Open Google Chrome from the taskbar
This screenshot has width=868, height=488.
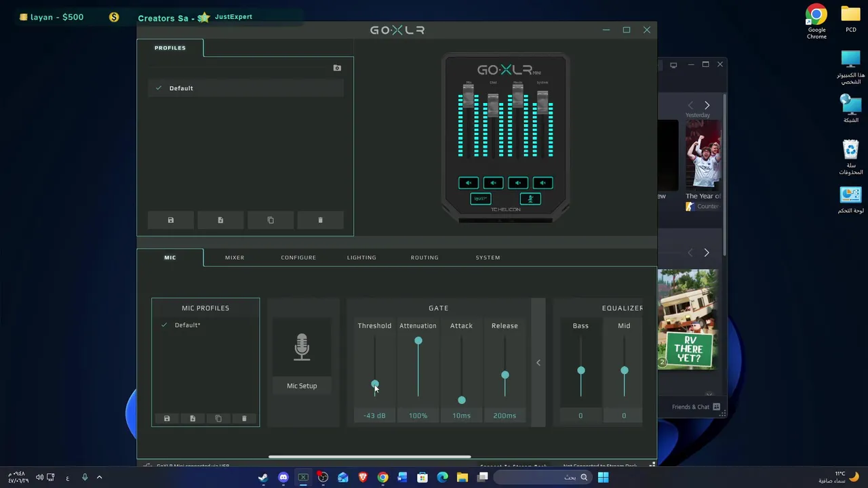tap(382, 477)
